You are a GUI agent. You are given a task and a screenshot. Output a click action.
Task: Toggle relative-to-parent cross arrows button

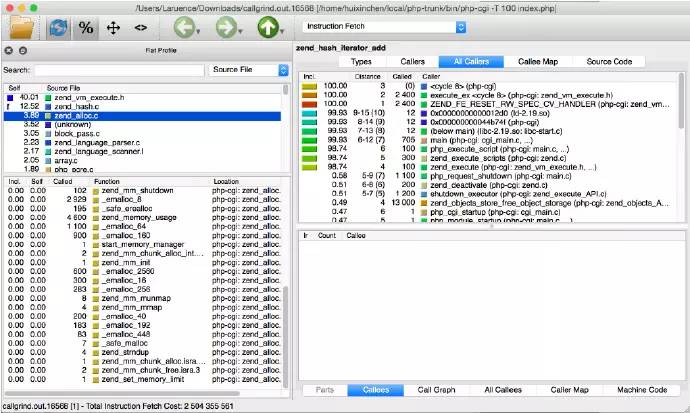click(x=114, y=27)
